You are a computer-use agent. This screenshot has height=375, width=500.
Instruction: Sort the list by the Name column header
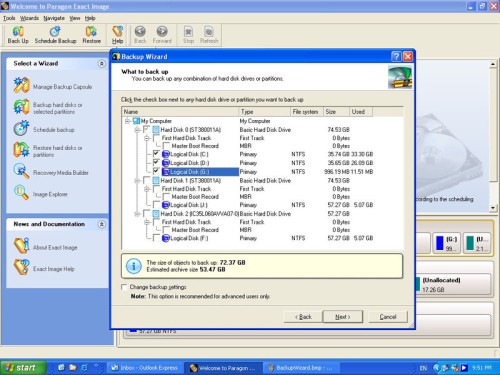(180, 112)
